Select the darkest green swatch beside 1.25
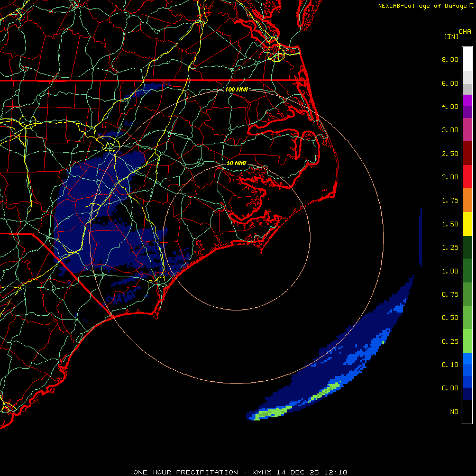 467,247
